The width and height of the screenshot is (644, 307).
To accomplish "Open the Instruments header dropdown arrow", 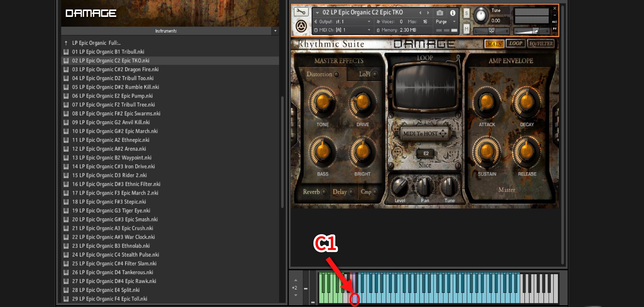I will (275, 31).
